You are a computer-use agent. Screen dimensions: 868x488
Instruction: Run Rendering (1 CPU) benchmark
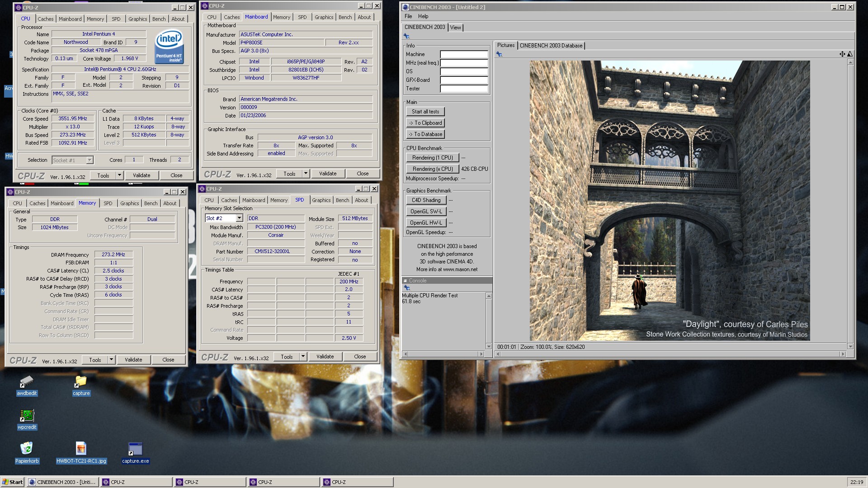[433, 158]
